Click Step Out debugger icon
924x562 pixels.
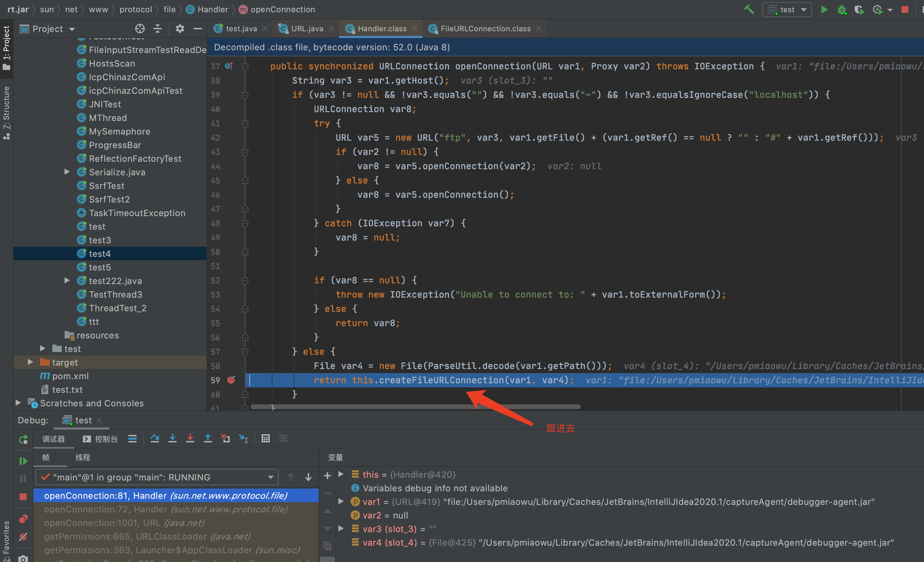click(208, 439)
